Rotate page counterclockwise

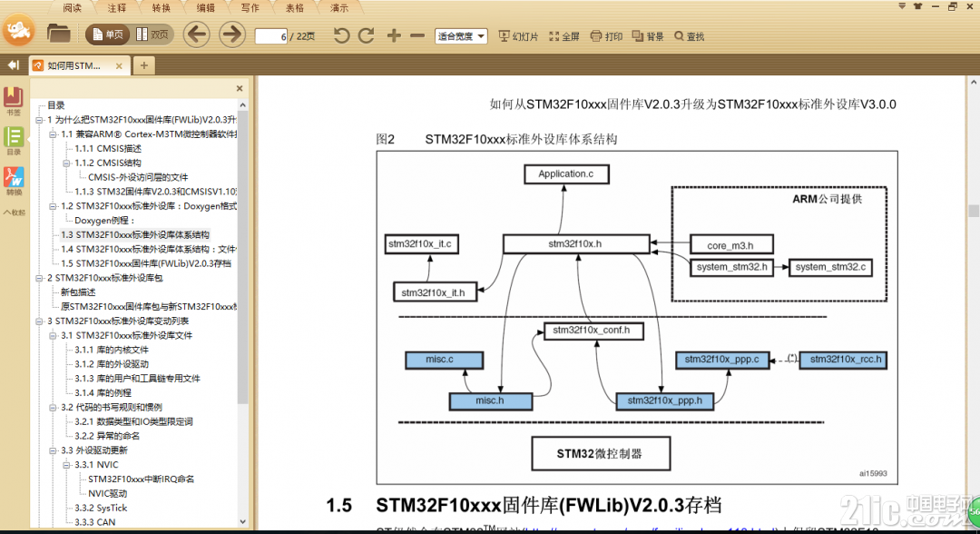point(341,35)
